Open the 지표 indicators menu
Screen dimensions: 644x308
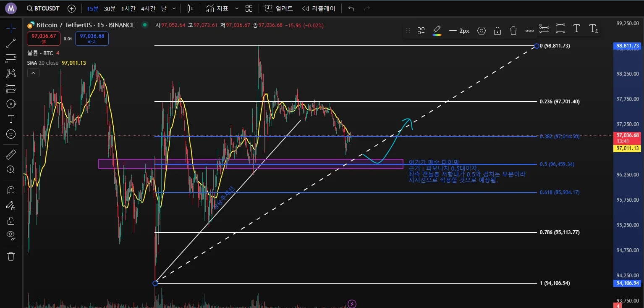point(217,8)
